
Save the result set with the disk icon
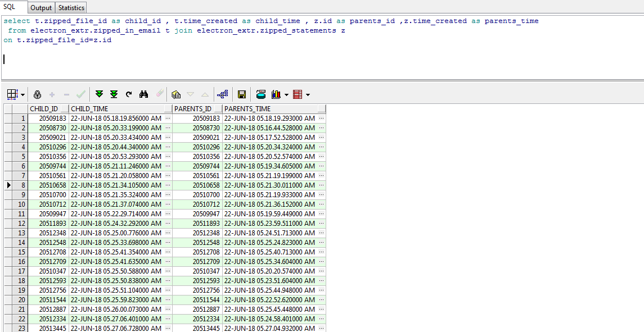coord(242,94)
